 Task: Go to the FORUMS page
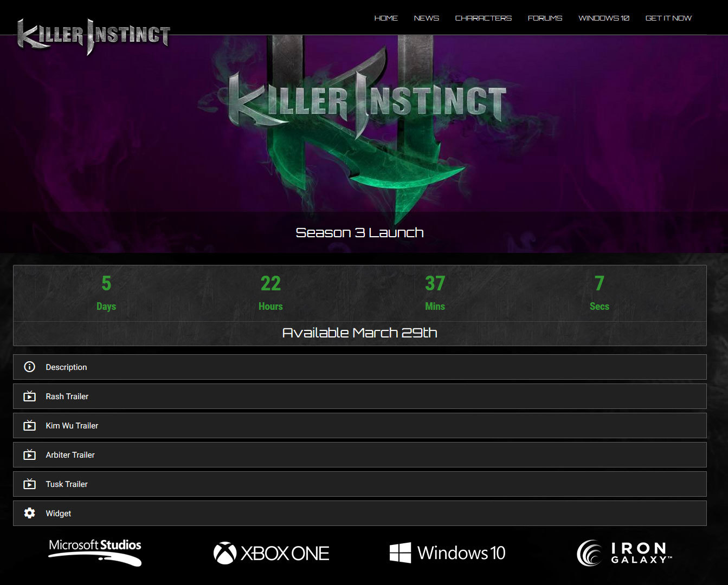tap(545, 18)
